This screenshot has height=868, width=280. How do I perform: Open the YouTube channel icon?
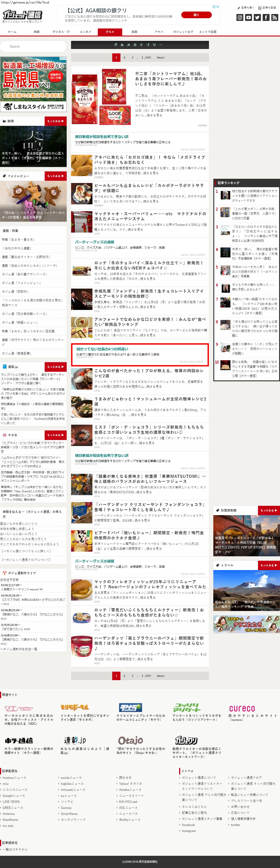click(x=248, y=18)
